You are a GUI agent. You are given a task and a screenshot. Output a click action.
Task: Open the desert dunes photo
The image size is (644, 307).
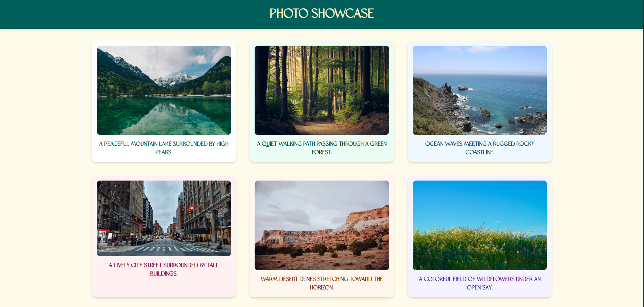pos(322,225)
